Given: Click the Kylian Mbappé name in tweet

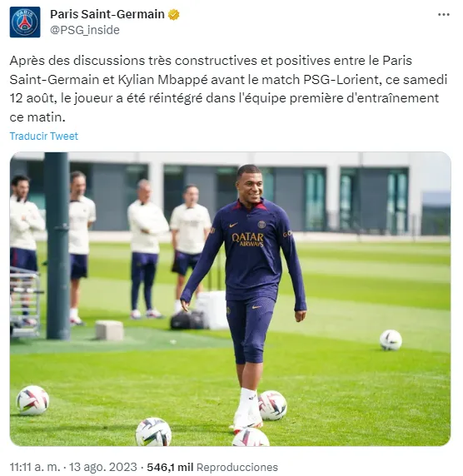Looking at the screenshot, I should click(163, 80).
